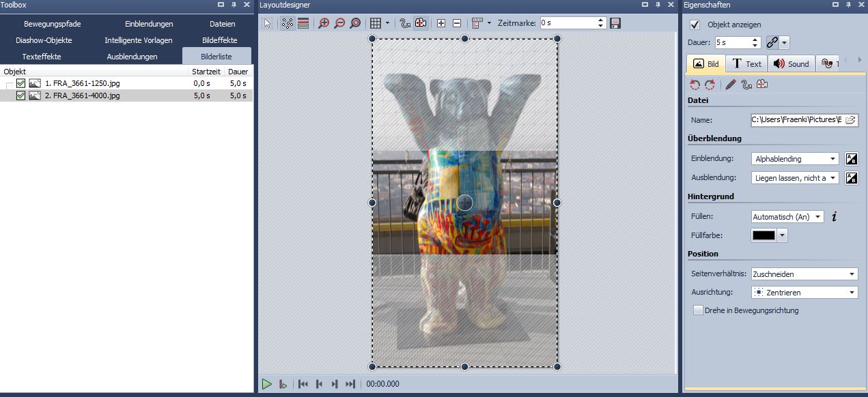
Task: Click the motion path icon in Layoutdesigner toolbar
Action: point(405,23)
